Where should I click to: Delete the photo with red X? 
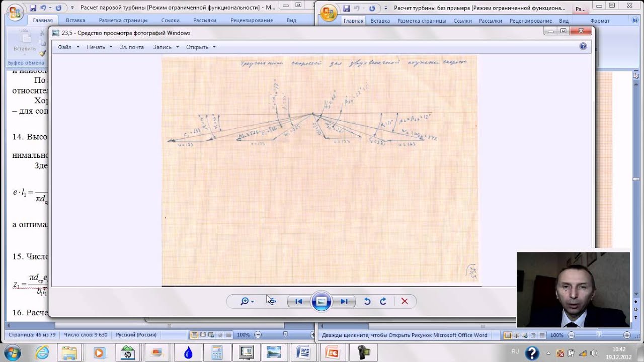tap(405, 301)
